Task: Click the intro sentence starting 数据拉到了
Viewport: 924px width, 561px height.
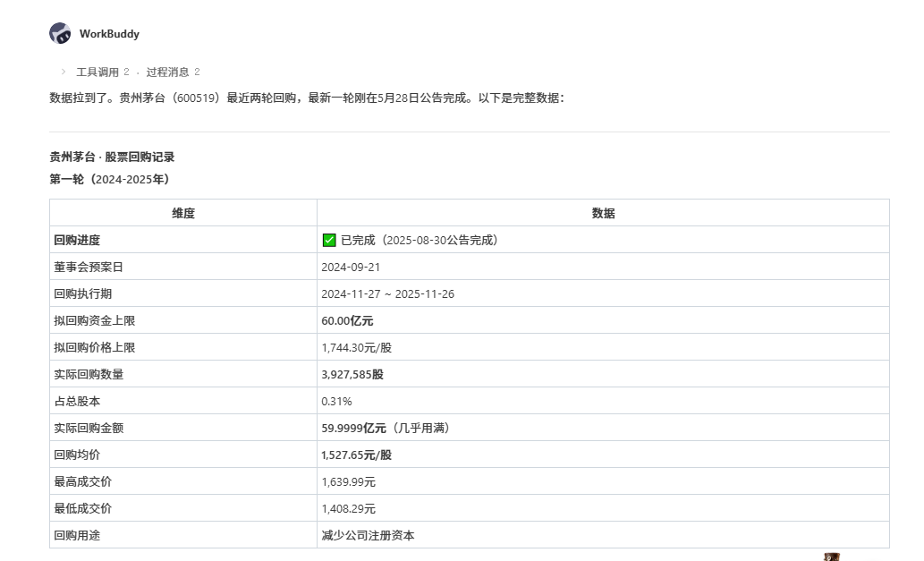Action: tap(307, 98)
